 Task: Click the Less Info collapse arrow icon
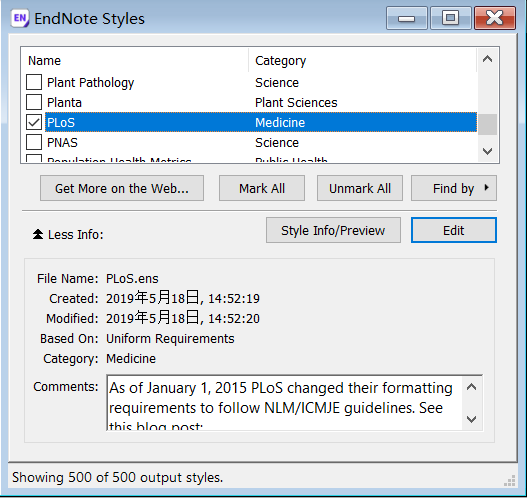click(x=38, y=234)
